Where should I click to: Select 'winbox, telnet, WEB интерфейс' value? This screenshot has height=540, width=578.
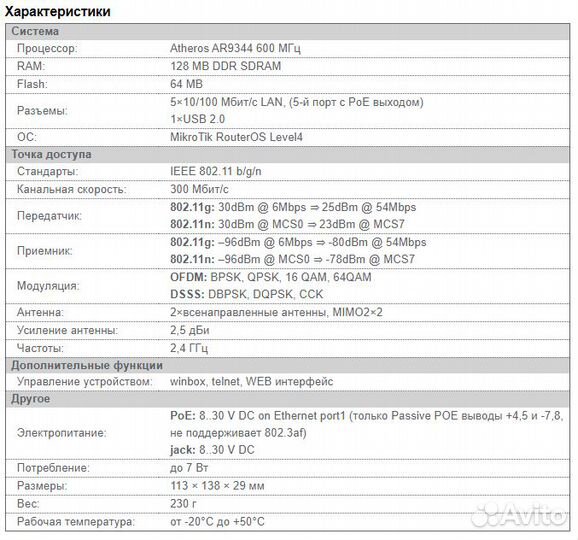click(x=251, y=382)
